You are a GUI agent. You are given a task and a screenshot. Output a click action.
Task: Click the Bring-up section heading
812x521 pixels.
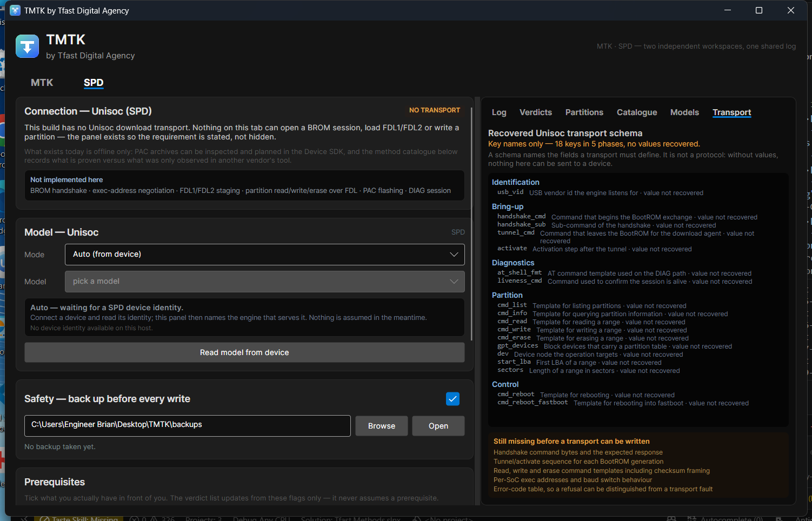[508, 206]
